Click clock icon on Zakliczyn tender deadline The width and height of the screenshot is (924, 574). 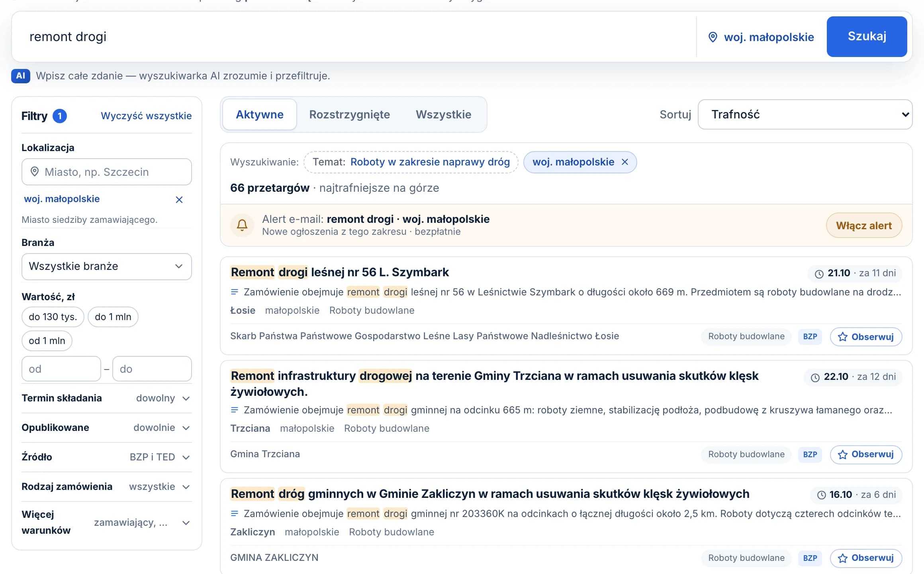tap(821, 495)
